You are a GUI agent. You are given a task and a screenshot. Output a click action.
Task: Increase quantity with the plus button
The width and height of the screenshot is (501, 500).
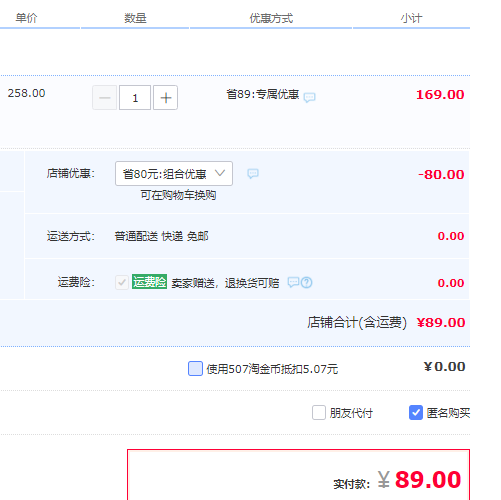[x=165, y=98]
